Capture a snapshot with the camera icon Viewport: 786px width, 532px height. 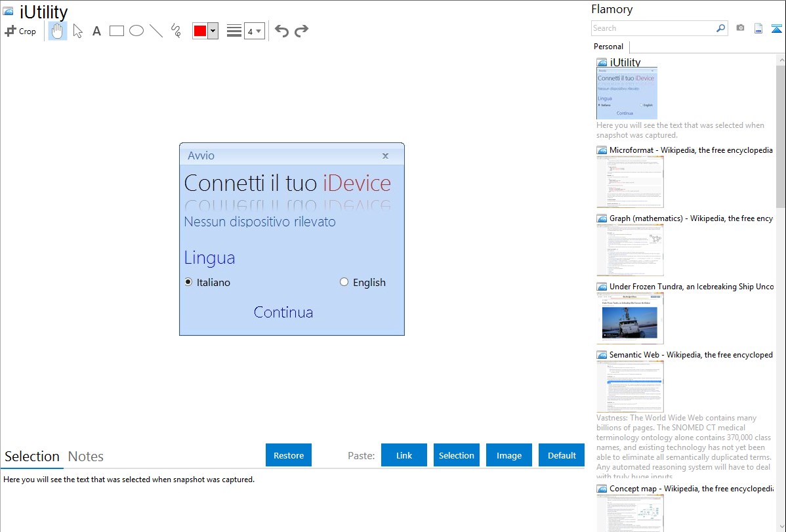(x=740, y=28)
